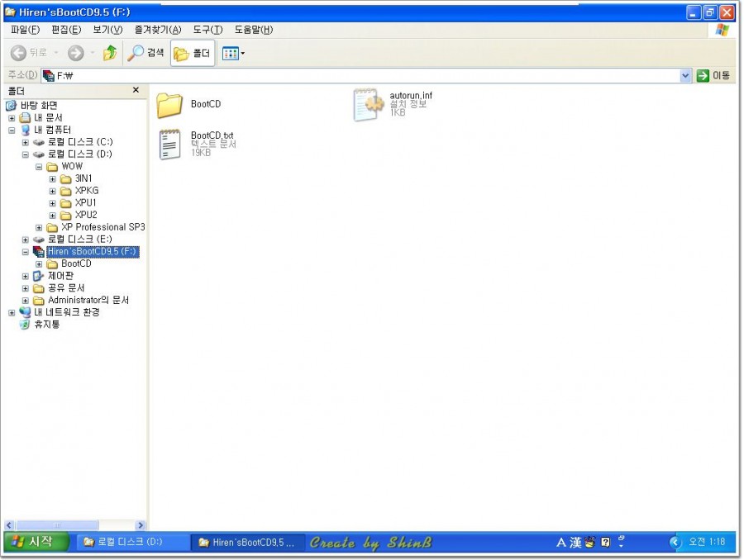Open the 도움말(H) menu
The height and width of the screenshot is (560, 744).
click(254, 30)
